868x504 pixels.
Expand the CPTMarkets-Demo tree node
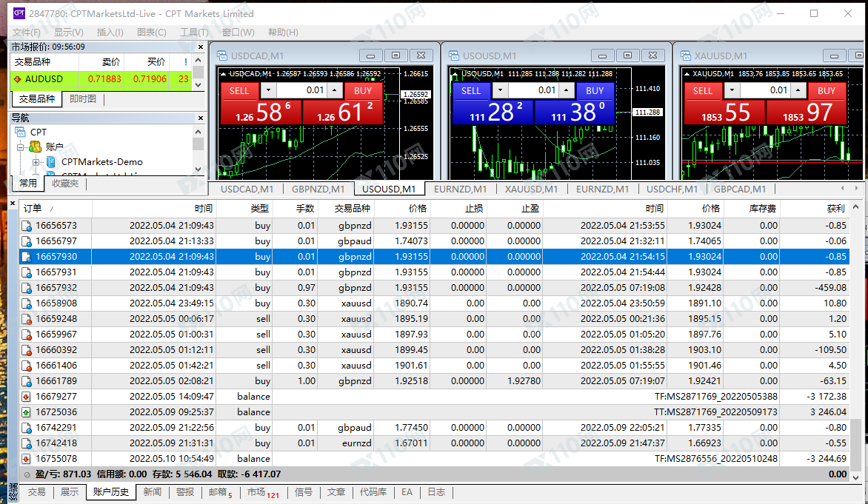coord(36,162)
